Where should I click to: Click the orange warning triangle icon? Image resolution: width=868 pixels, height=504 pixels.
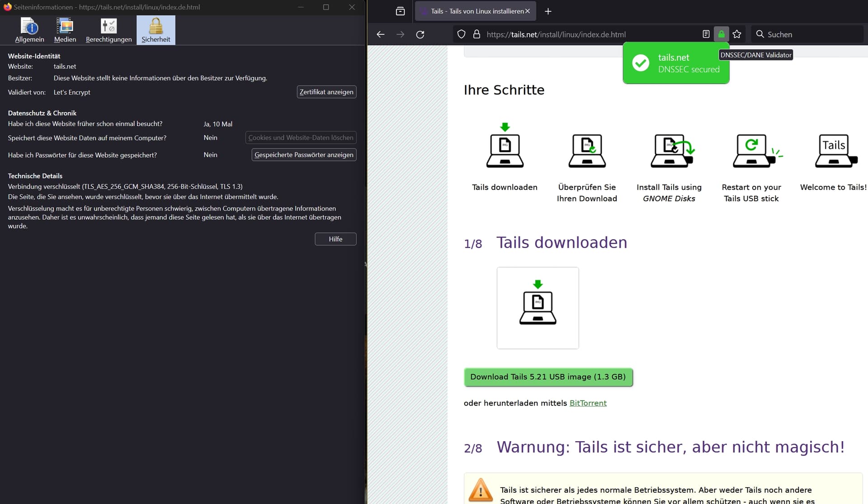tap(481, 490)
